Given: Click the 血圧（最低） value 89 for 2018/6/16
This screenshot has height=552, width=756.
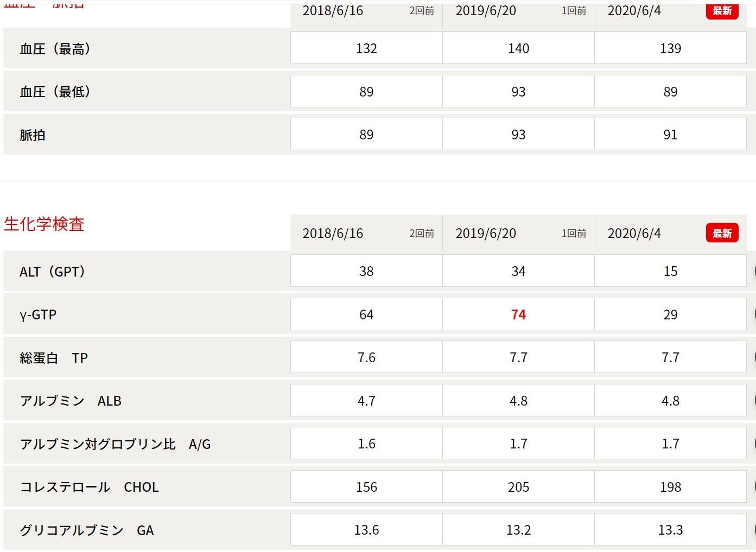Looking at the screenshot, I should tap(366, 92).
